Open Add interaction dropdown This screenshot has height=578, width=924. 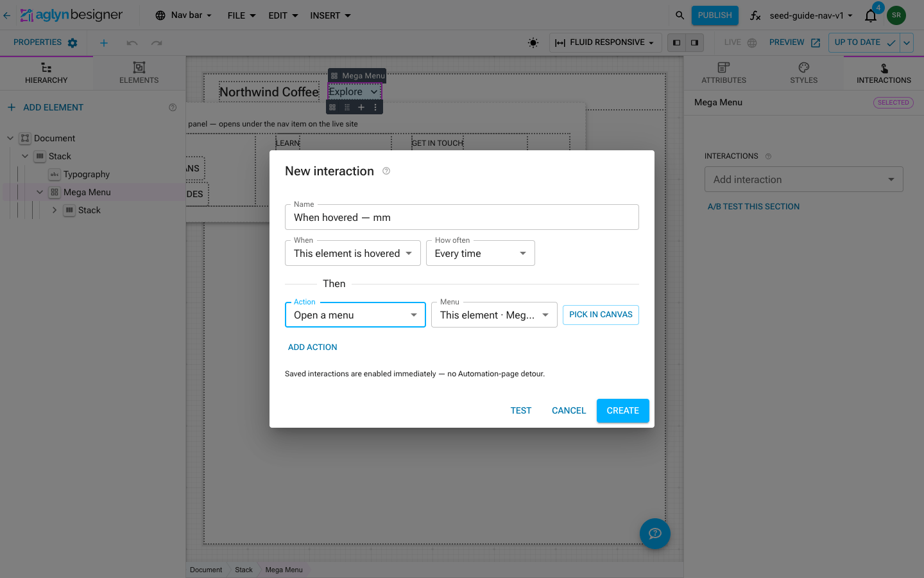pos(804,179)
